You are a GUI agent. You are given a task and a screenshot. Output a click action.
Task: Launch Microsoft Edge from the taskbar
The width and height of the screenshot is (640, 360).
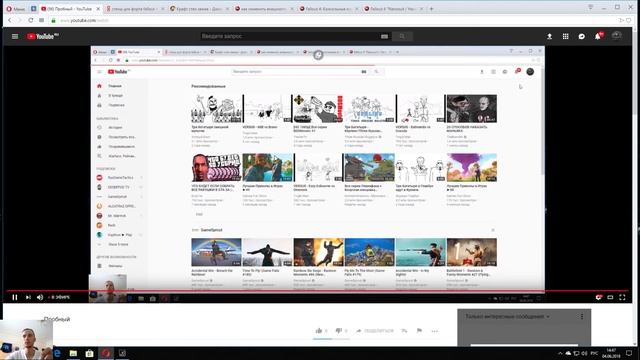pos(57,353)
